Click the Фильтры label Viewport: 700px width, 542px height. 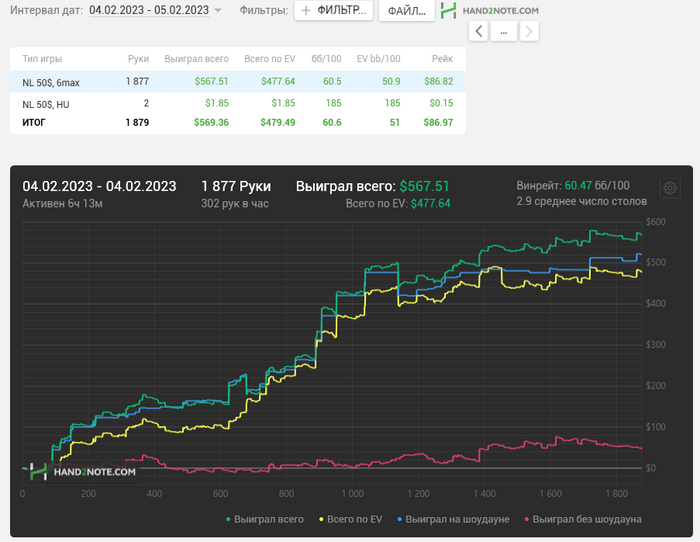pos(264,10)
